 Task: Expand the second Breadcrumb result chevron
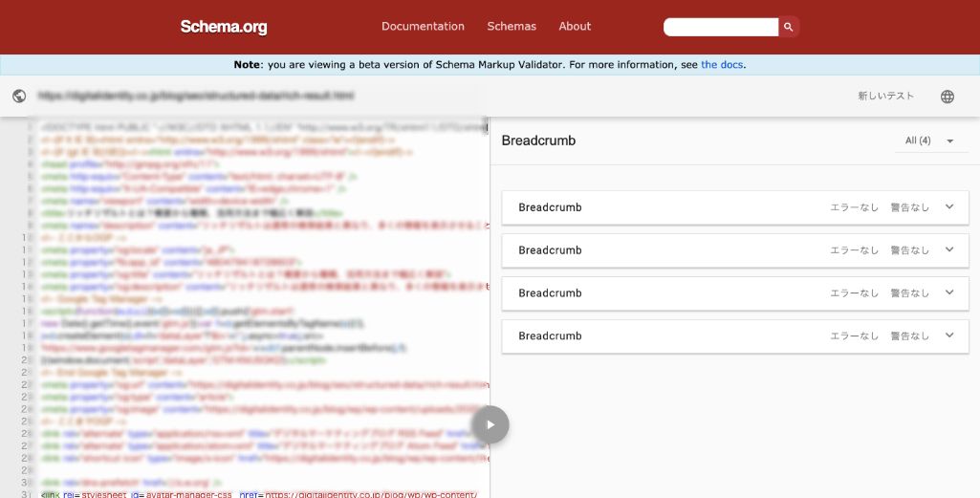[949, 249]
